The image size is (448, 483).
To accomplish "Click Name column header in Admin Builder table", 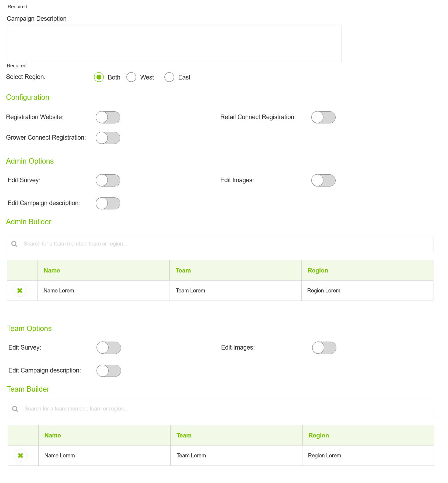I will pos(52,270).
